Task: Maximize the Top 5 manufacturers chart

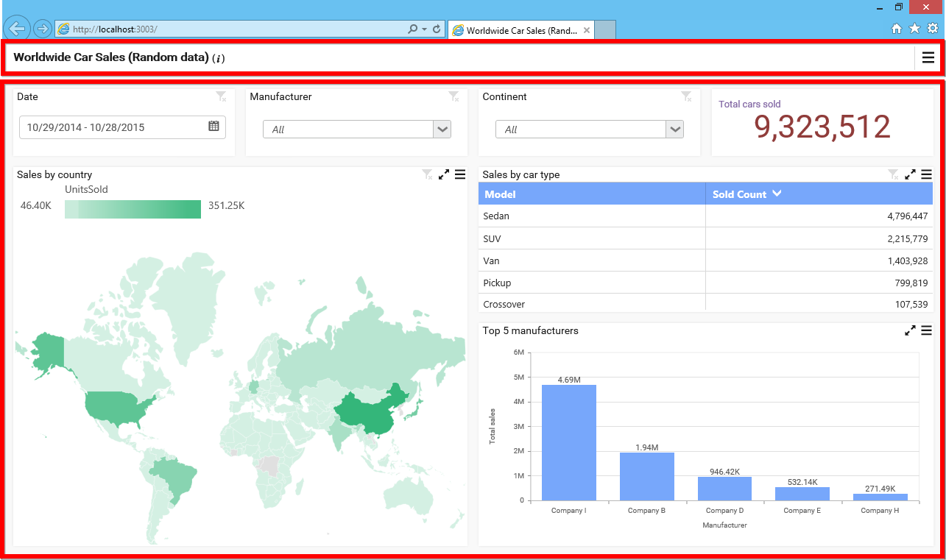Action: click(x=911, y=330)
